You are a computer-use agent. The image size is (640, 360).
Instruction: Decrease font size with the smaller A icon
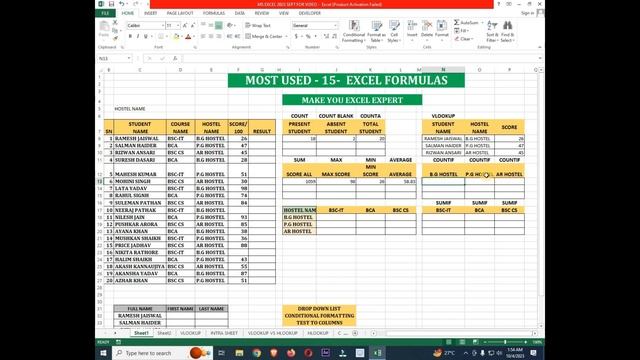(x=193, y=25)
